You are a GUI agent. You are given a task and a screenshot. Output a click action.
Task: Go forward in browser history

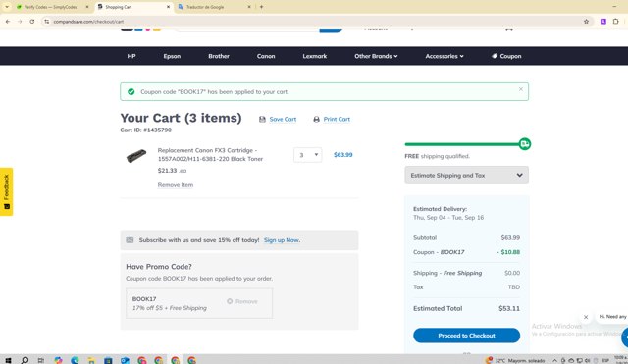tap(20, 22)
